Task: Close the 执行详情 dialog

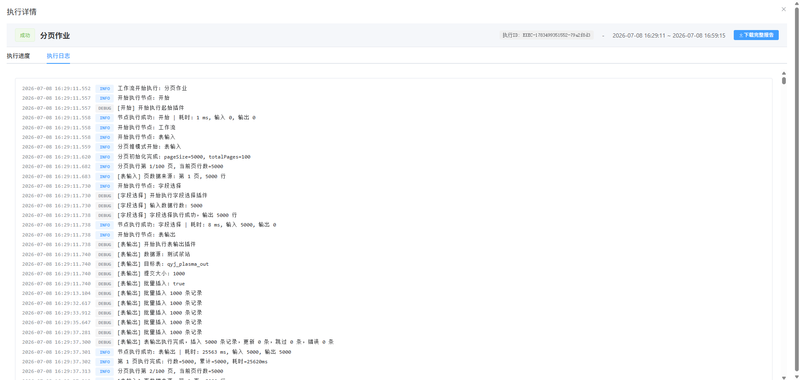Action: 784,9
